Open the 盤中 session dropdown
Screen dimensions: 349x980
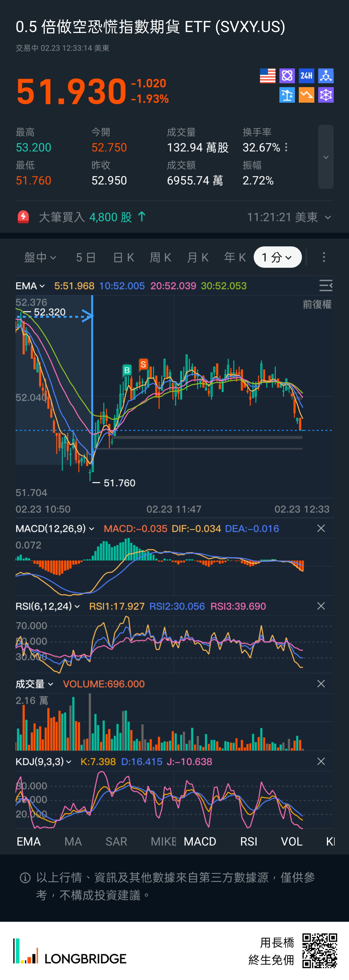(40, 257)
